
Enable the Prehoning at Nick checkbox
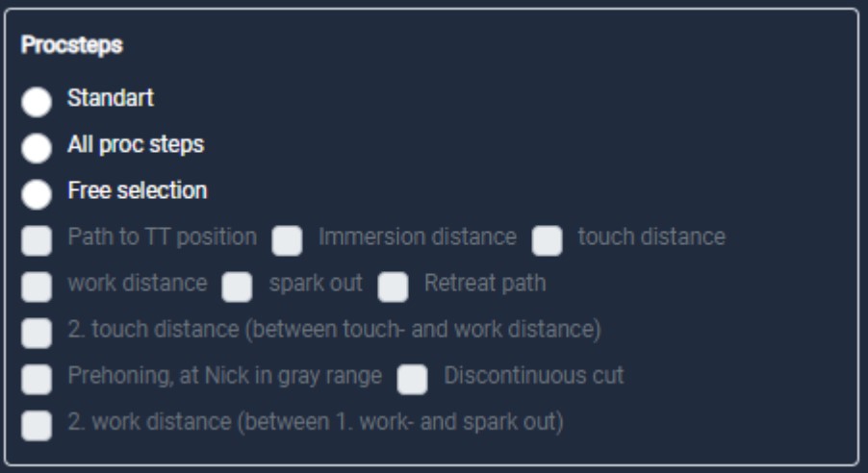37,379
